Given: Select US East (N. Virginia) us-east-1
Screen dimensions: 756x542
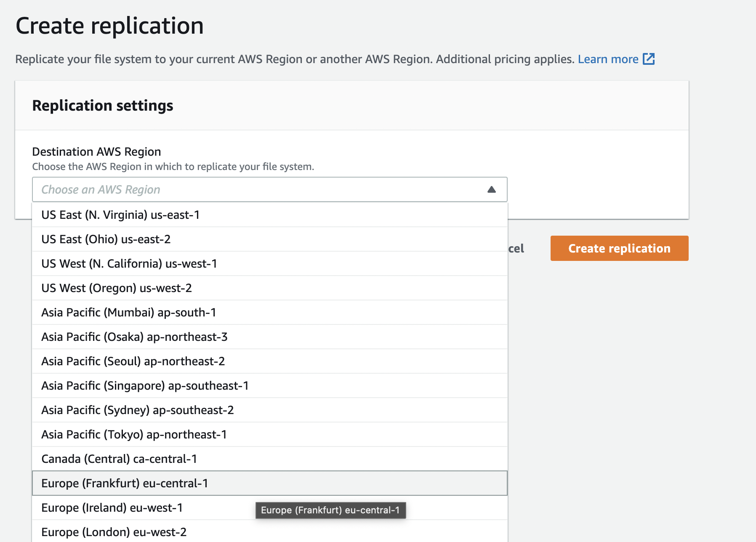Looking at the screenshot, I should pyautogui.click(x=270, y=215).
